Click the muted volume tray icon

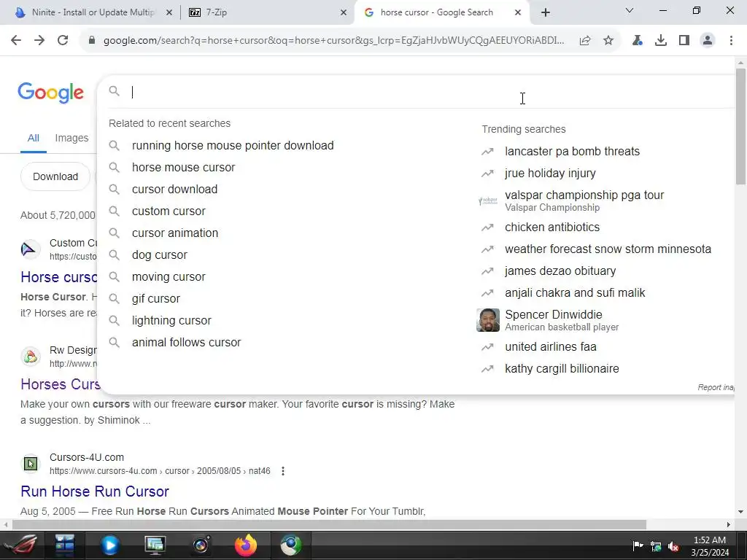pyautogui.click(x=673, y=547)
